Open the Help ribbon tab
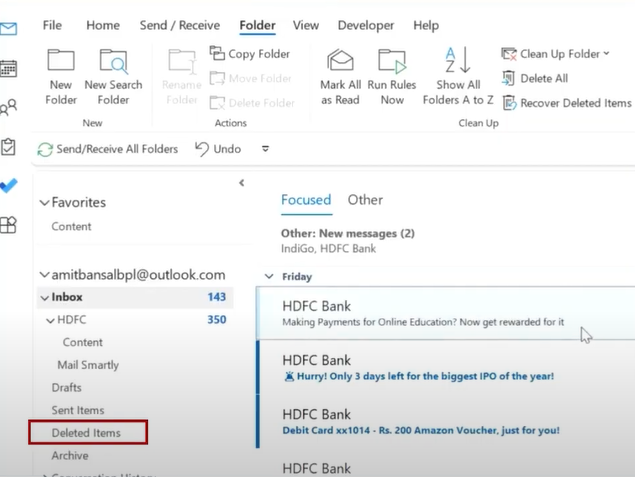This screenshot has width=635, height=477. [x=426, y=25]
